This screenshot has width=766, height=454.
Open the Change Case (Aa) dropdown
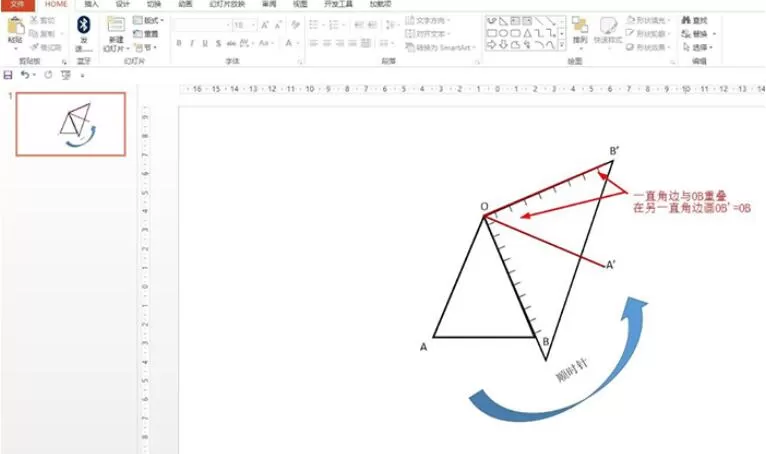265,43
